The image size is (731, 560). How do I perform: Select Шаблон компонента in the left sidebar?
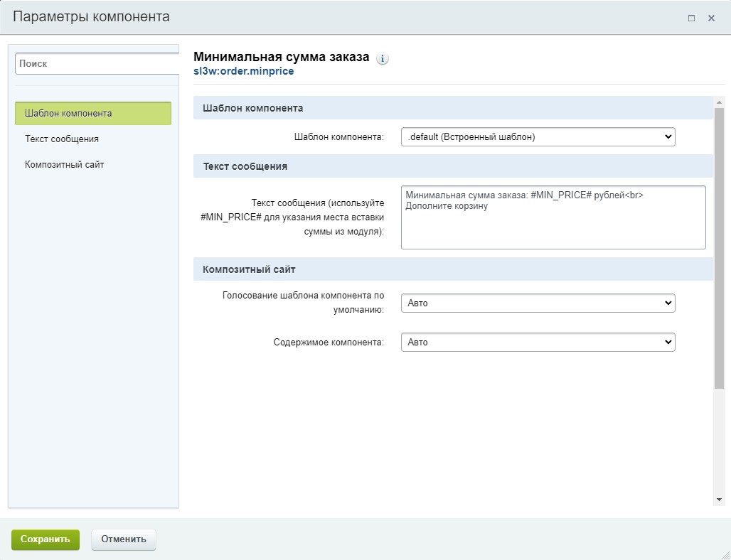[93, 114]
